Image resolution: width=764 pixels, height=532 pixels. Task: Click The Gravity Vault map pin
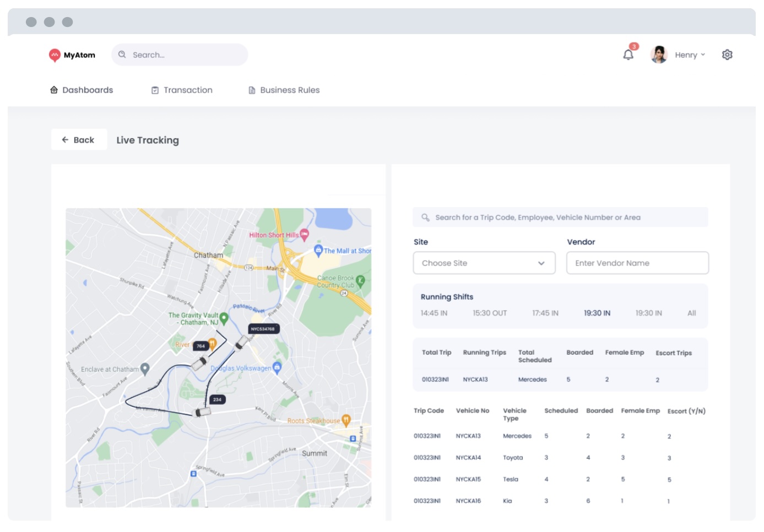click(224, 318)
